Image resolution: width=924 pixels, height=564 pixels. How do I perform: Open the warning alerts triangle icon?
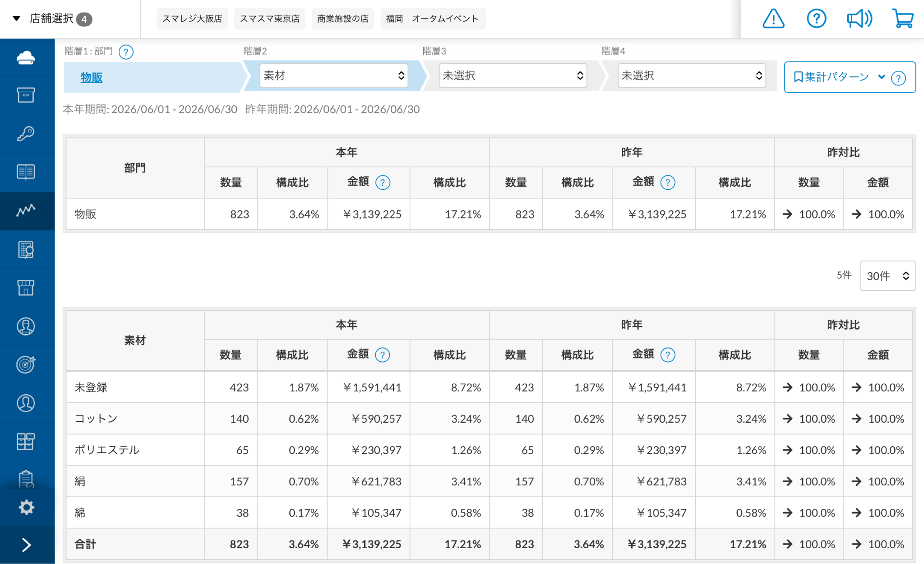click(773, 19)
